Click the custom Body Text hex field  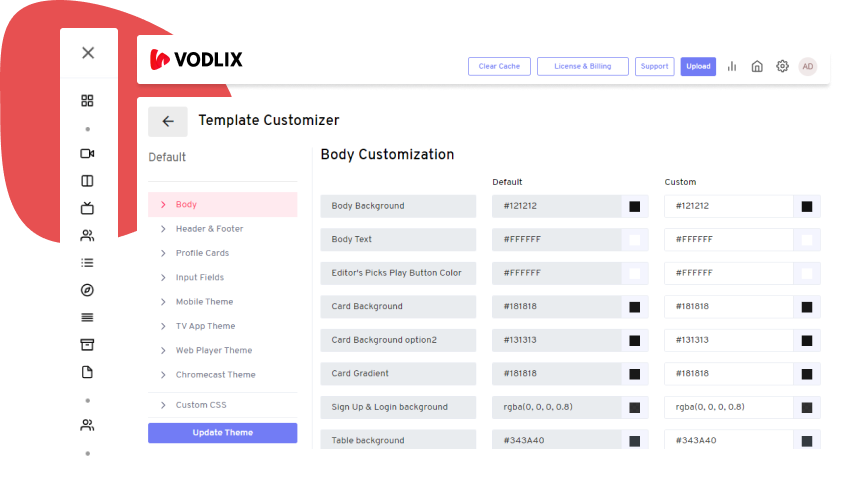(x=728, y=240)
